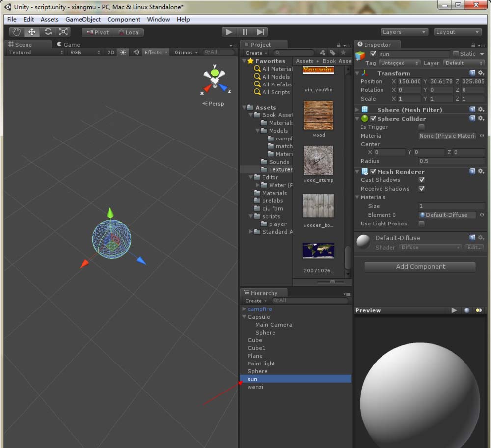
Task: Open the Layout dropdown
Action: tap(458, 32)
